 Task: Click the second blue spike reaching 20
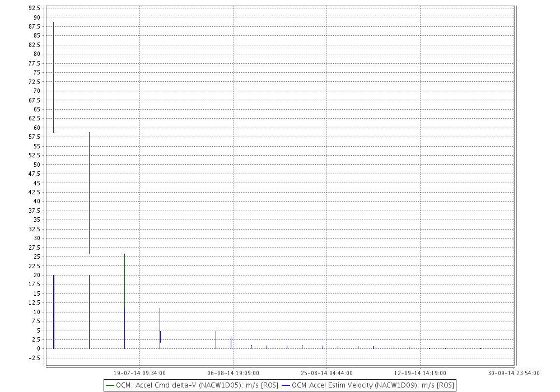89,312
